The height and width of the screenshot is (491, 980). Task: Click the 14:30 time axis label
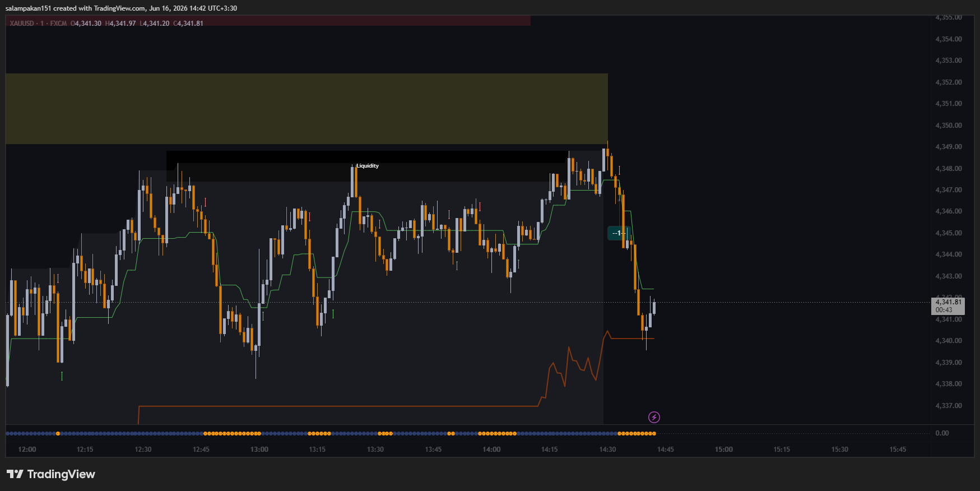click(x=607, y=450)
